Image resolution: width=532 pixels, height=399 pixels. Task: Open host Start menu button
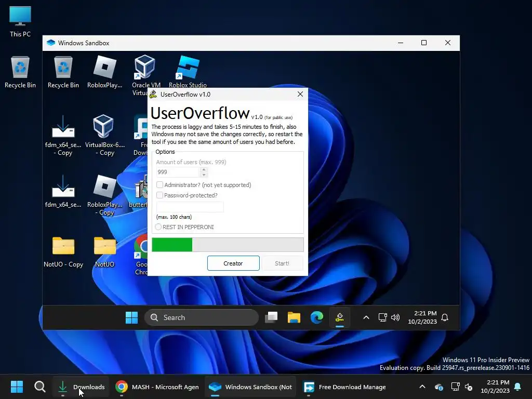[17, 387]
